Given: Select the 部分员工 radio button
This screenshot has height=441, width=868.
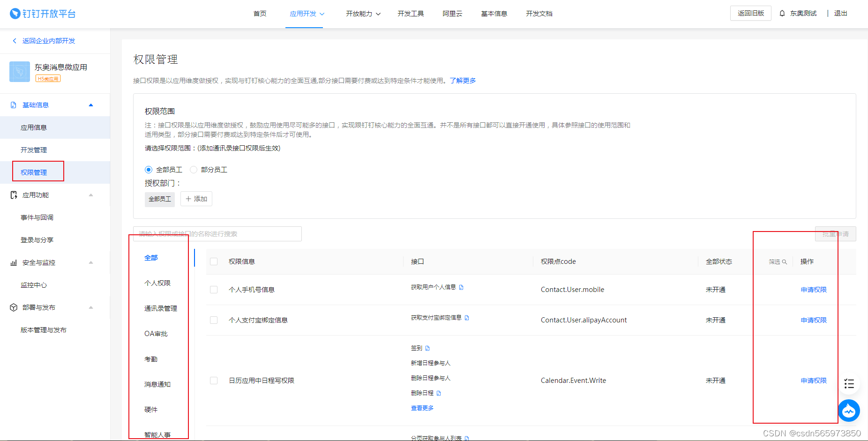Looking at the screenshot, I should (x=194, y=170).
